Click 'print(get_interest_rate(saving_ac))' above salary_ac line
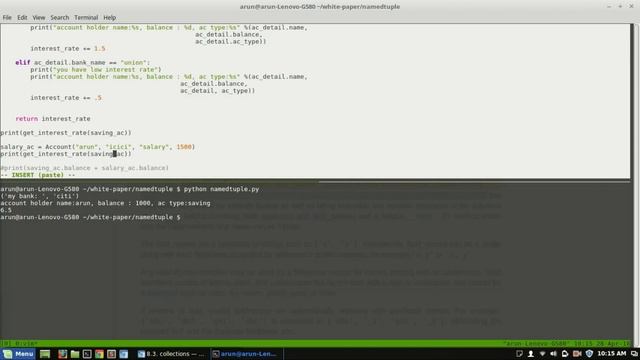This screenshot has width=640, height=360. [66, 133]
